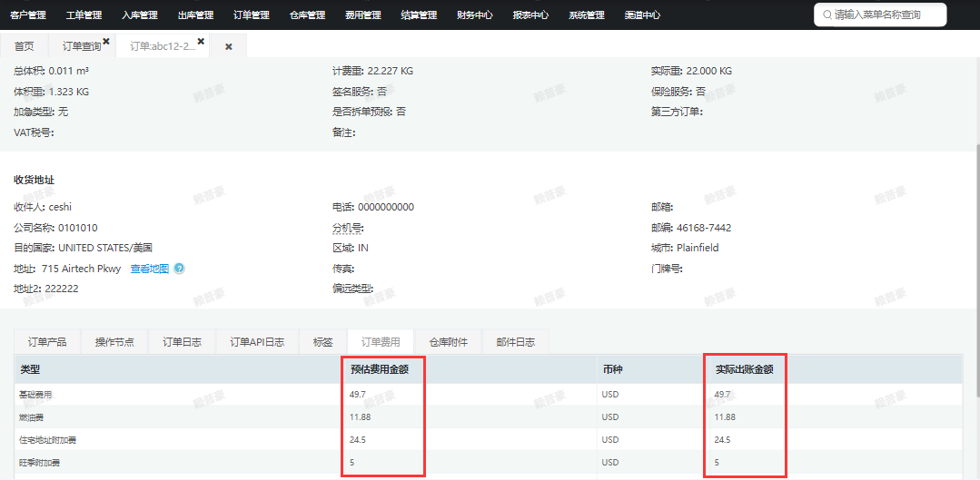Image resolution: width=980 pixels, height=480 pixels.
Task: Switch to the 首页 tab
Action: [x=25, y=47]
